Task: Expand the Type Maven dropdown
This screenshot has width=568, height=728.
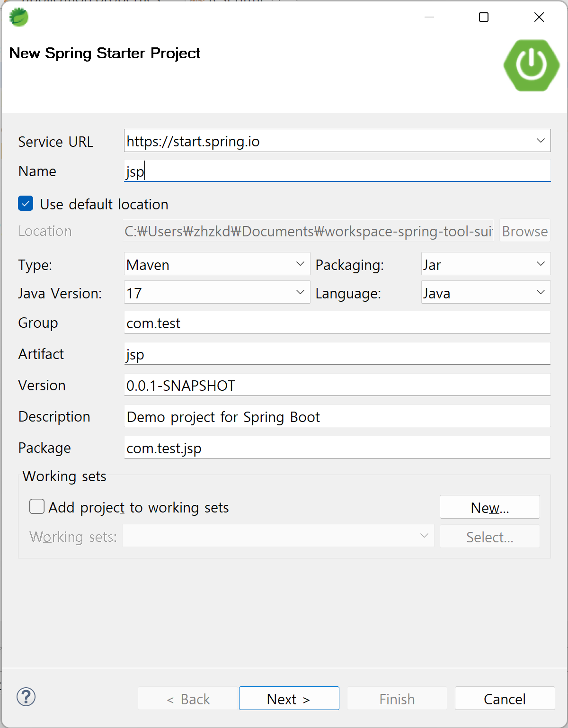Action: pos(217,264)
